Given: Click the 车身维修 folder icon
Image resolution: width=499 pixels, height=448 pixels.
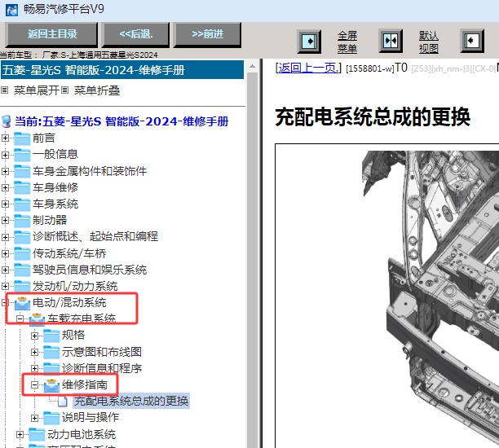Looking at the screenshot, I should 22,187.
